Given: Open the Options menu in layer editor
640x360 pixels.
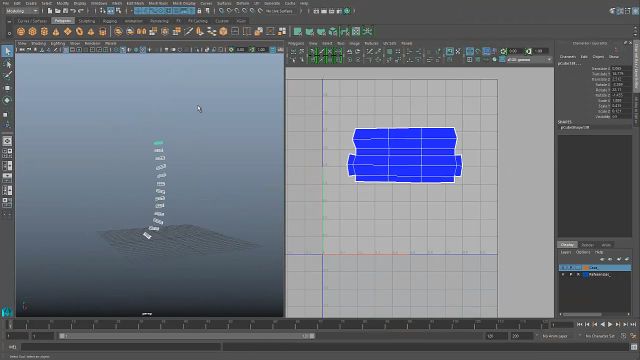Looking at the screenshot, I should pos(583,252).
